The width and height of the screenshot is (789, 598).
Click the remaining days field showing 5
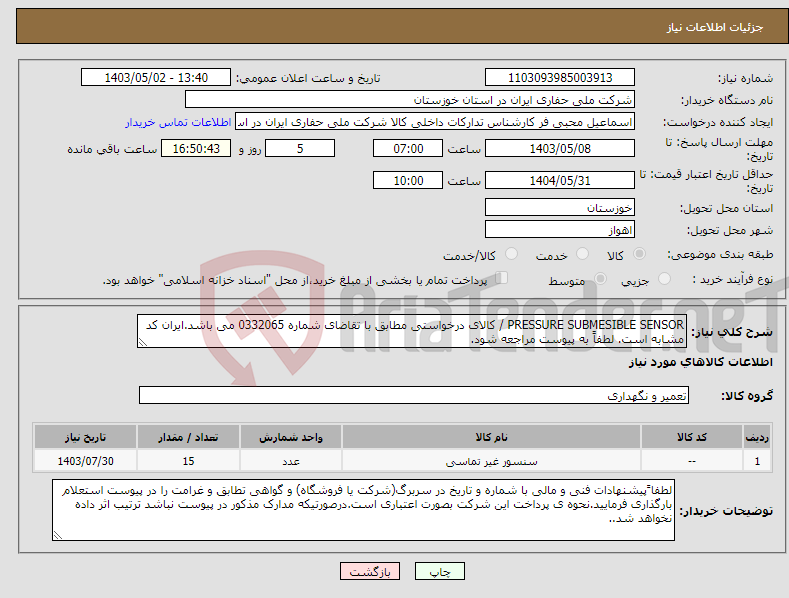300,148
